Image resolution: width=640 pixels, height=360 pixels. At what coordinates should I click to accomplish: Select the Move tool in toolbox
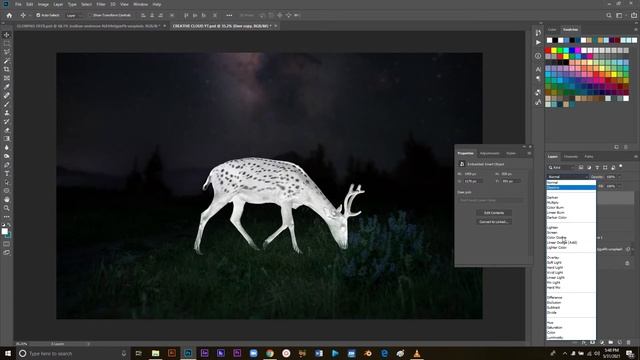click(7, 35)
